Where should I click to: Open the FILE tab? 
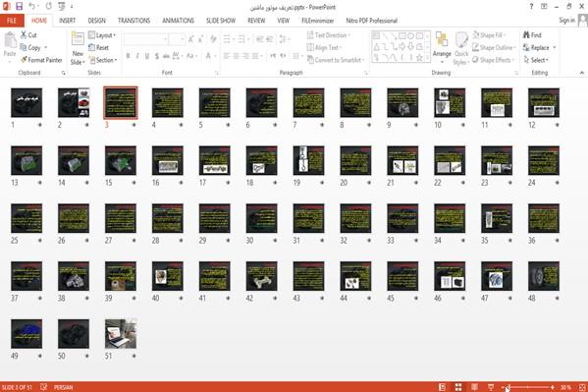(x=12, y=21)
